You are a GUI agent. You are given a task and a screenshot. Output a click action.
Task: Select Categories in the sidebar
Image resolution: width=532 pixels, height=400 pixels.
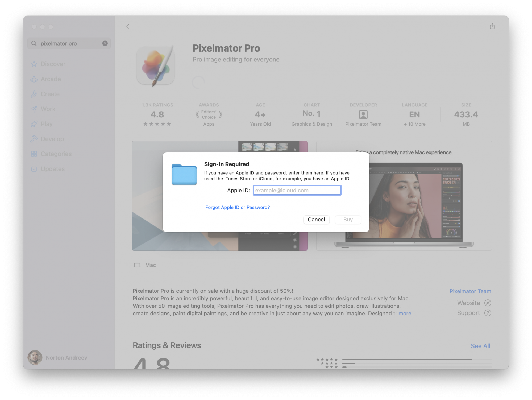56,154
